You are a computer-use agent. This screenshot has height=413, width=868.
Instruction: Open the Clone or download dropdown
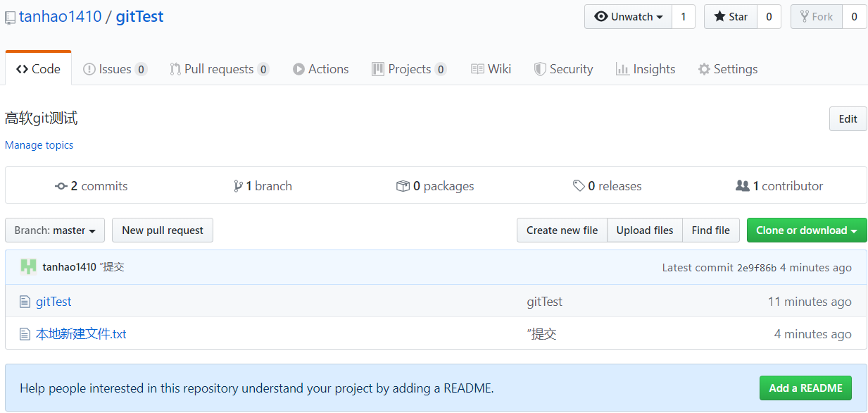[x=806, y=230]
